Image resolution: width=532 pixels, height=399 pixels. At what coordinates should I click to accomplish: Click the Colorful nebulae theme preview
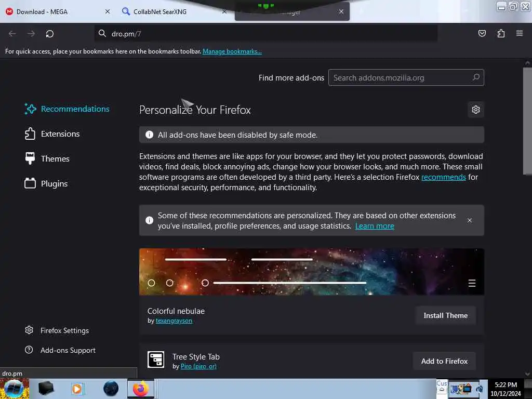click(312, 272)
